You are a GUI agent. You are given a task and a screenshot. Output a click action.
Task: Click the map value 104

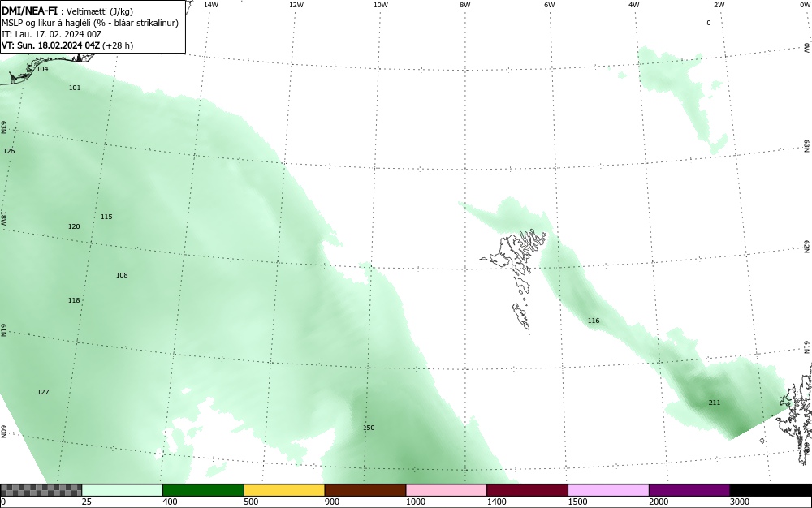[x=42, y=69]
